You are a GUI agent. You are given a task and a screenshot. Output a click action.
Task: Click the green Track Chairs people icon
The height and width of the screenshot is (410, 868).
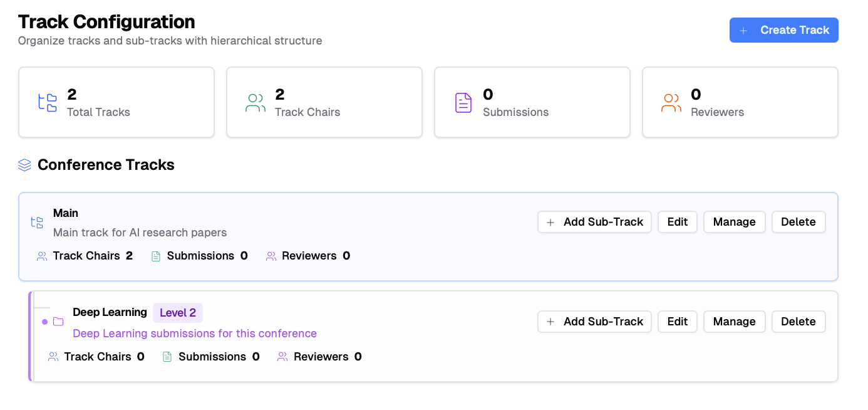(x=256, y=102)
